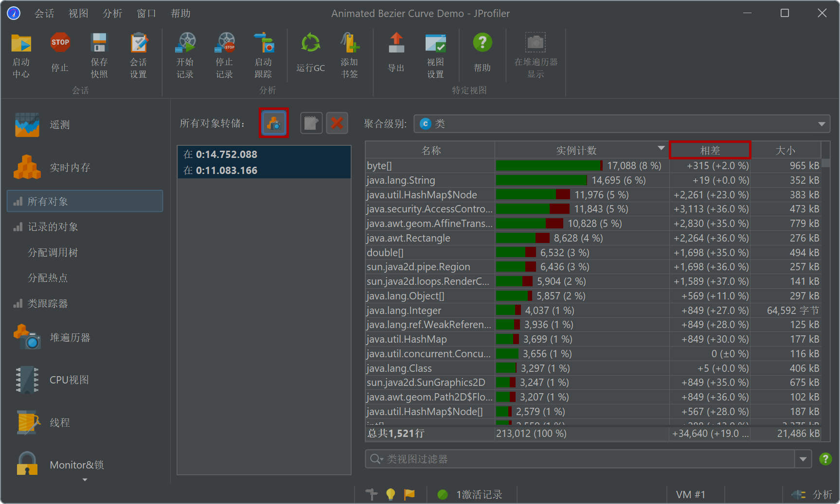Sort by the 实例计数 column header
Screen dimensions: 840x504
point(582,150)
